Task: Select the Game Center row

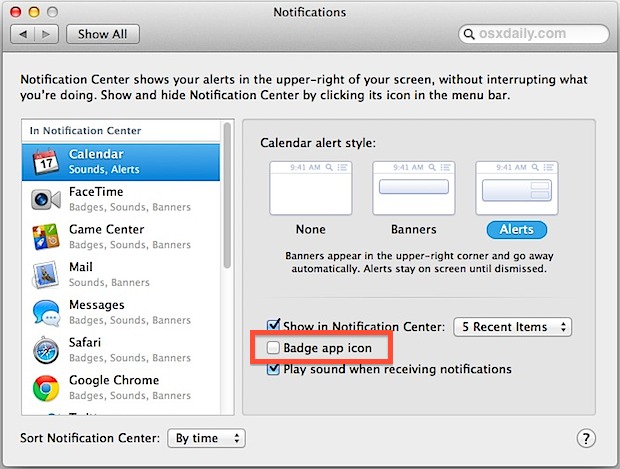Action: (121, 237)
